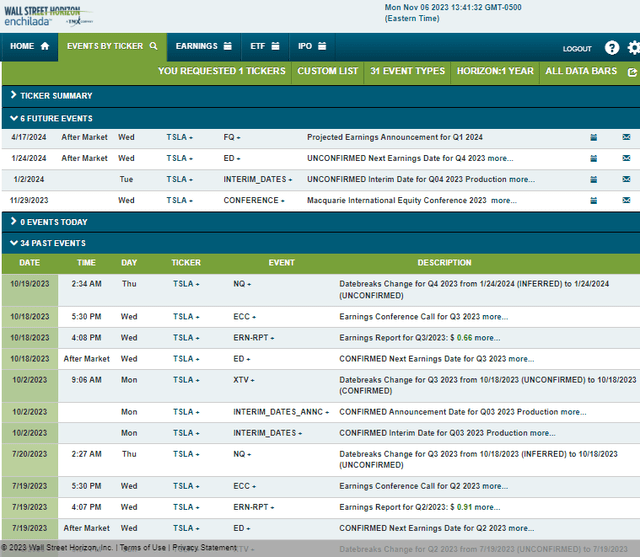The width and height of the screenshot is (640, 557).
Task: Click the 0.91 earnings value
Action: point(464,507)
